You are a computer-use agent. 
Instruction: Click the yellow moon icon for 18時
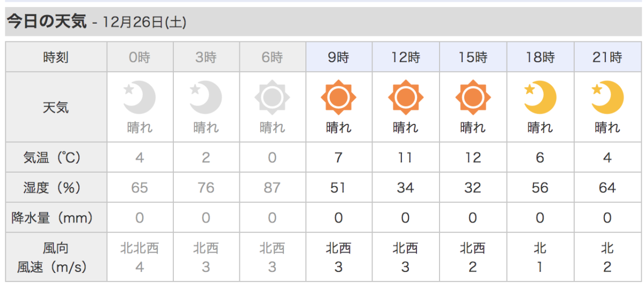(540, 98)
